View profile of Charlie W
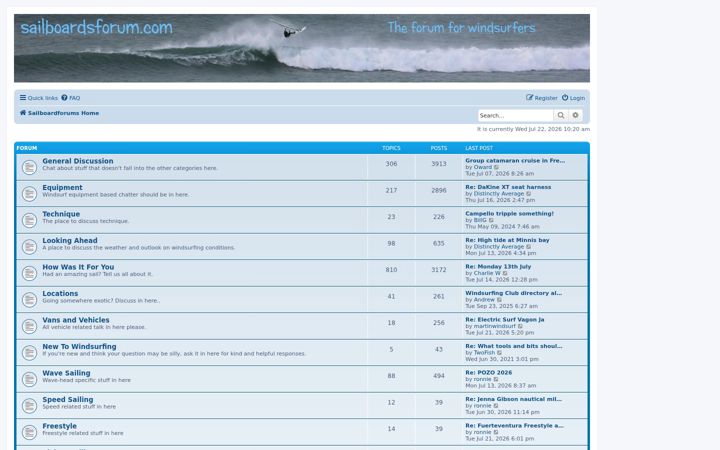Image resolution: width=720 pixels, height=450 pixels. point(487,273)
